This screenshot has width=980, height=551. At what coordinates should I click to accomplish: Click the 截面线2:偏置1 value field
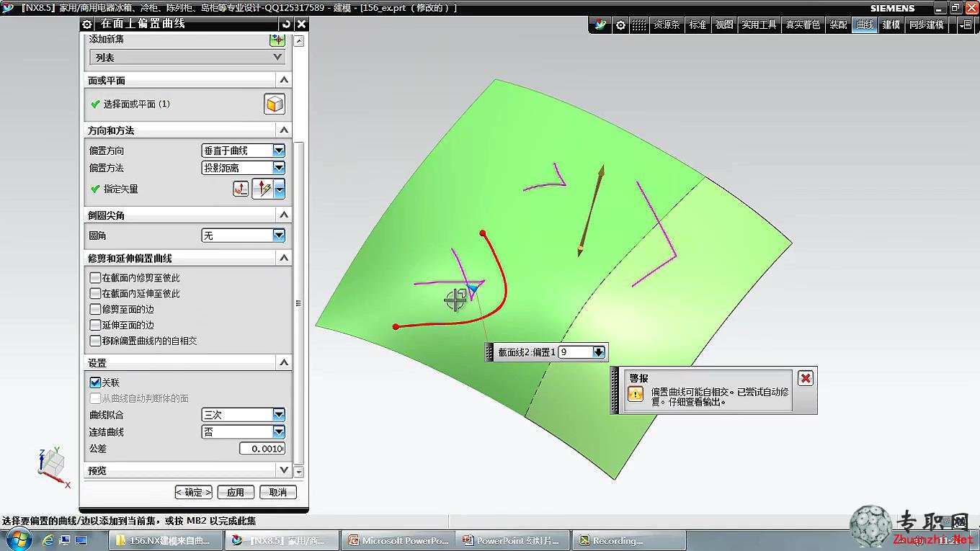[575, 352]
